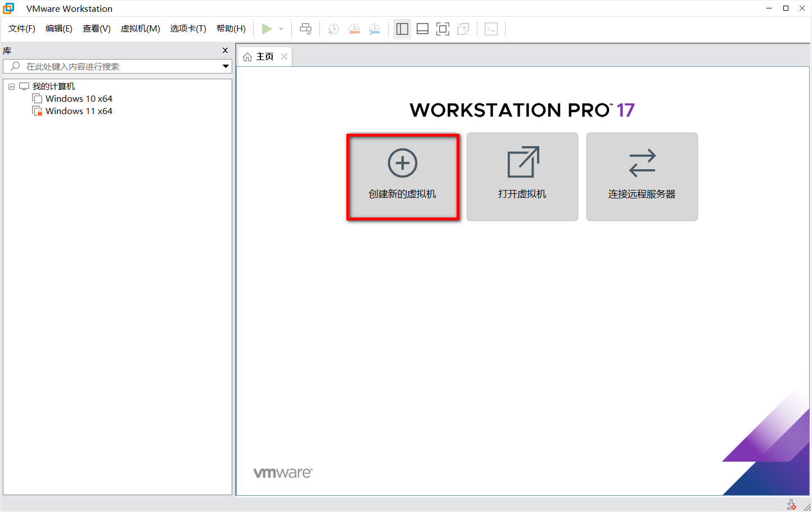Screen dimensions: 812x512
Task: Click the VMware Workstation title bar app icon
Action: point(8,8)
